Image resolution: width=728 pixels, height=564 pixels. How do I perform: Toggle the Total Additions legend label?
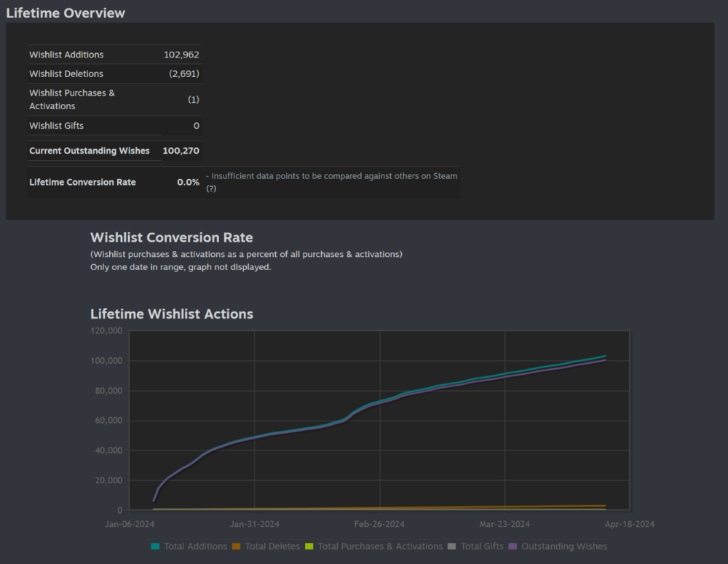click(195, 547)
